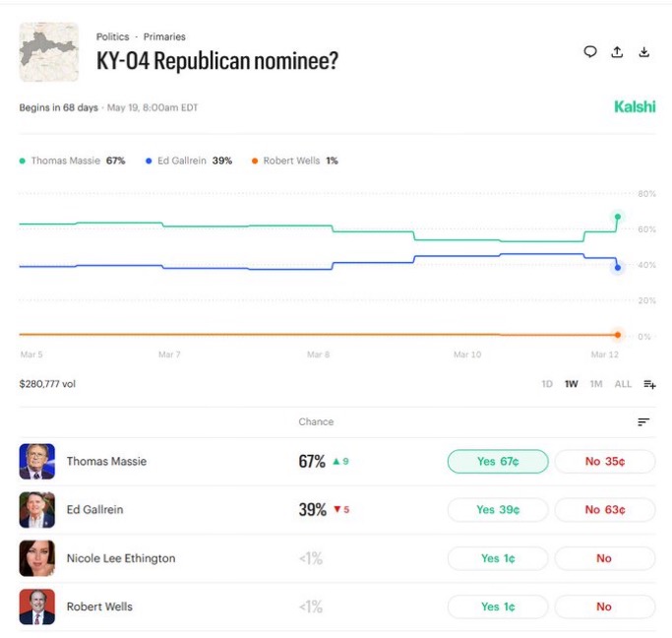Buy Yes 67¢ for Thomas Massie
Screen dimensions: 672x638
click(x=498, y=461)
